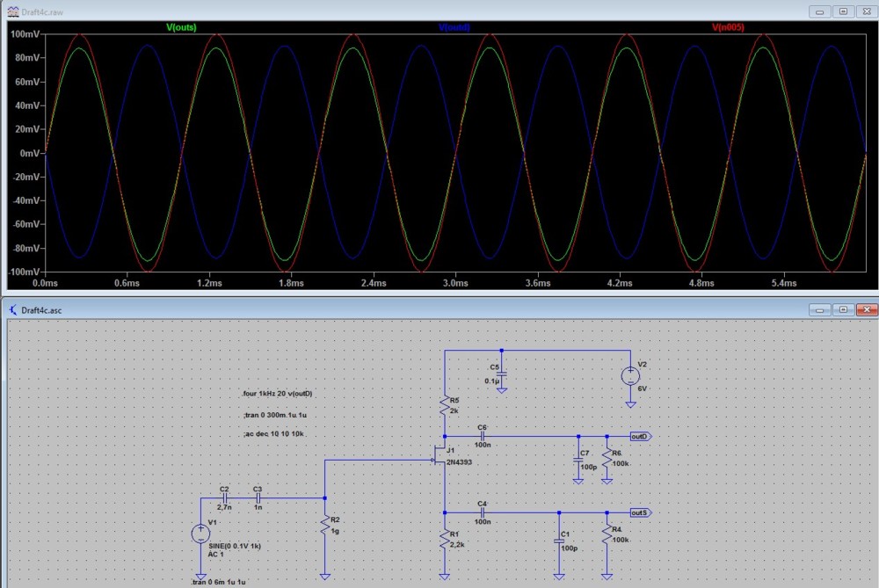Click capacitor C6 on the outD line
Viewport: 879px width, 588px height.
tap(483, 436)
